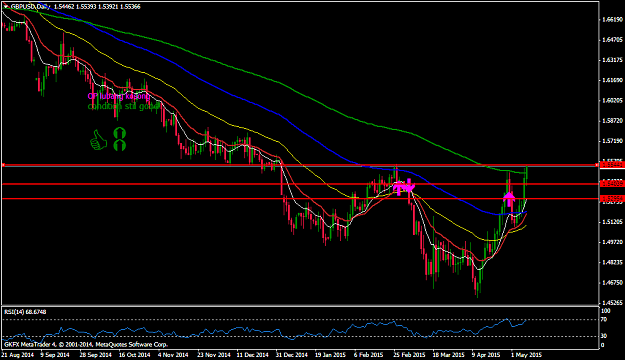Screen dimensions: 625x360
Task: Click the RSI scale value 30
Action: 604,336
